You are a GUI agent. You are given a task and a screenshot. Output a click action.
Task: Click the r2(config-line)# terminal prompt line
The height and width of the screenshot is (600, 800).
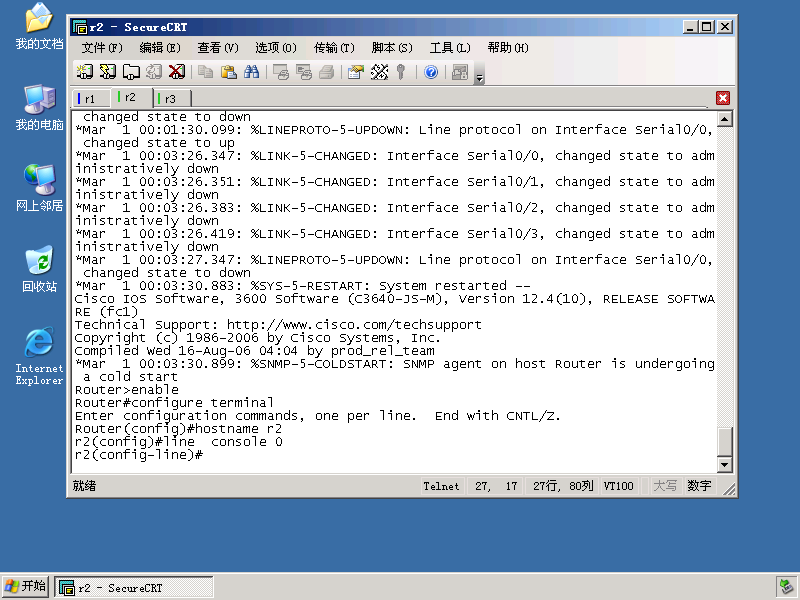(139, 455)
